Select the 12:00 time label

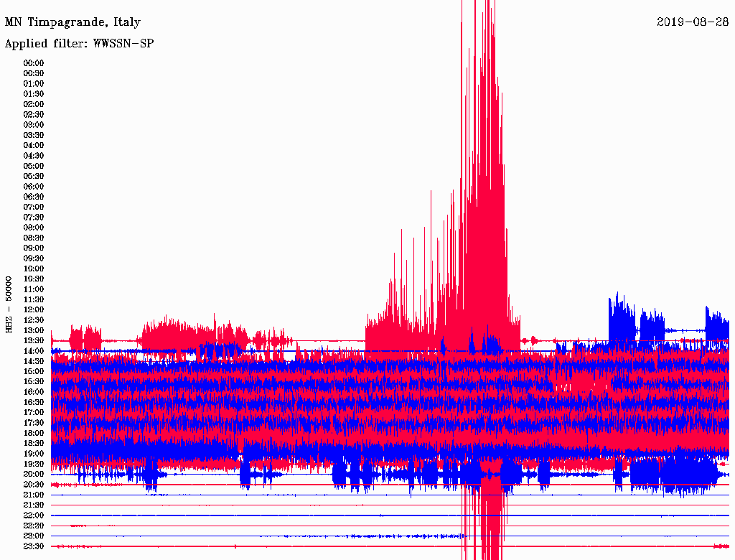34,310
